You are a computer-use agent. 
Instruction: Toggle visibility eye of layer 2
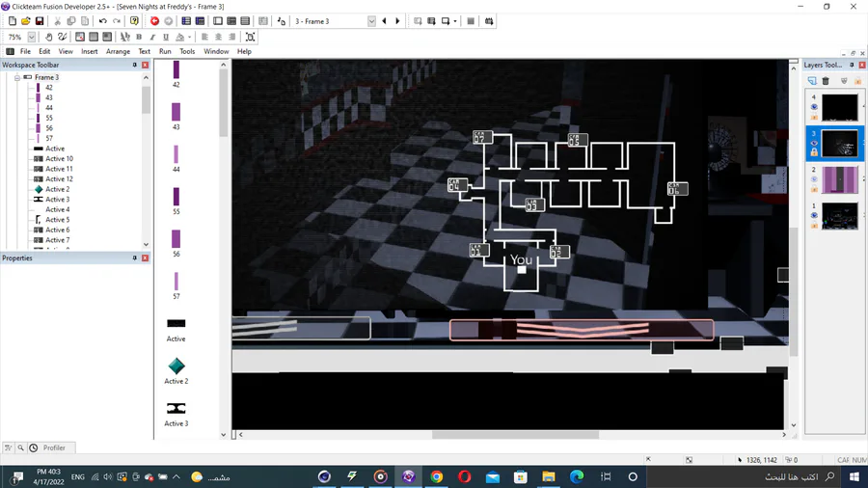coord(814,179)
